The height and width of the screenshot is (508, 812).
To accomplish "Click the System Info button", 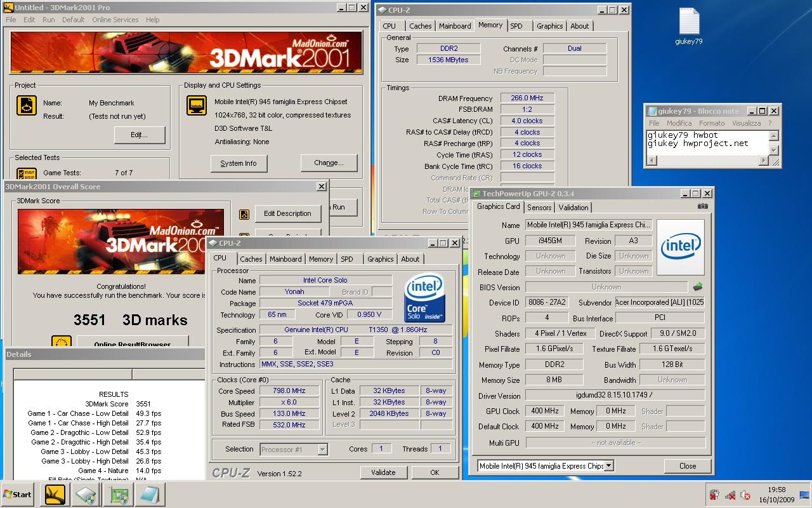I will 239,163.
